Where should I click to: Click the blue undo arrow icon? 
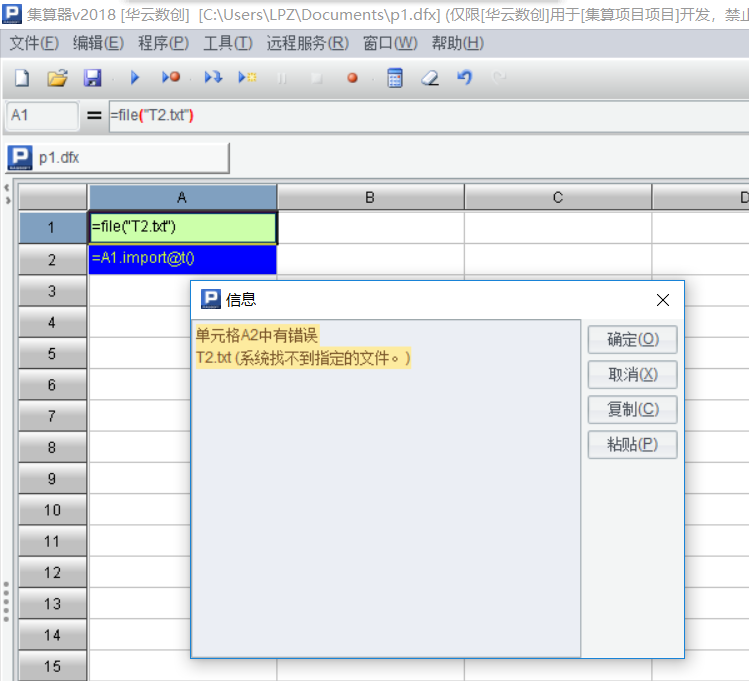(x=464, y=77)
